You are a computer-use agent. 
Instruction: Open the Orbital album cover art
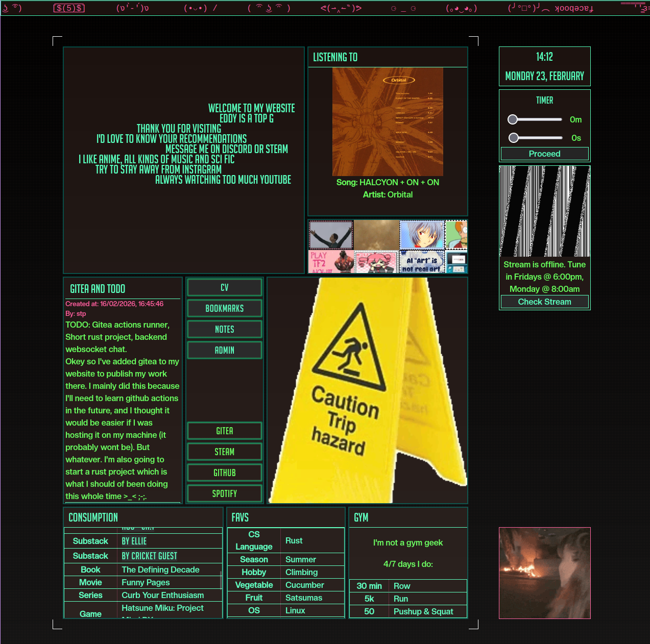click(388, 121)
